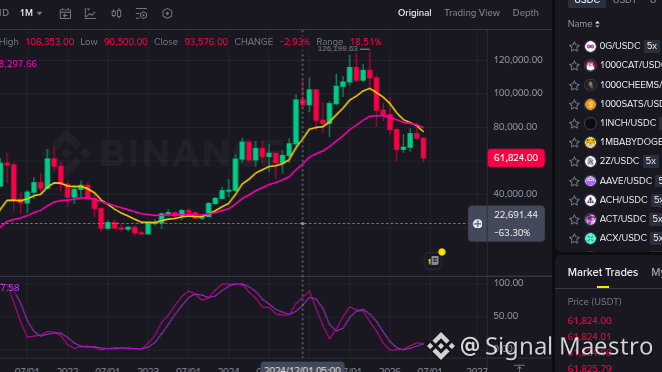The height and width of the screenshot is (372, 662).
Task: Click the 2024/12/01 05:00 date label
Action: tap(302, 368)
